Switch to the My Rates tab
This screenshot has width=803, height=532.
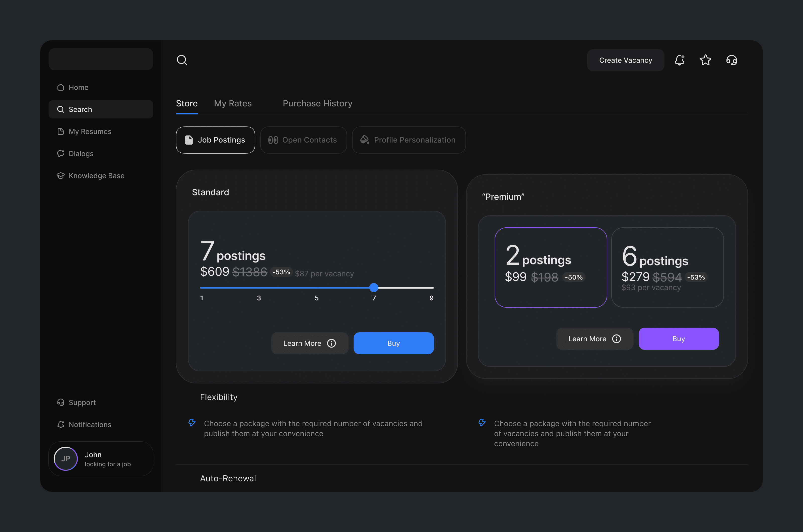coord(233,103)
